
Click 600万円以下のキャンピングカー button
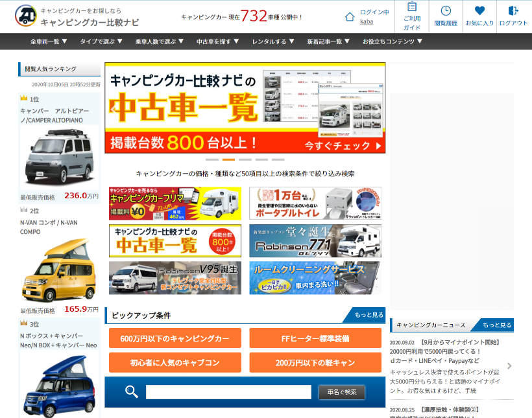point(175,338)
